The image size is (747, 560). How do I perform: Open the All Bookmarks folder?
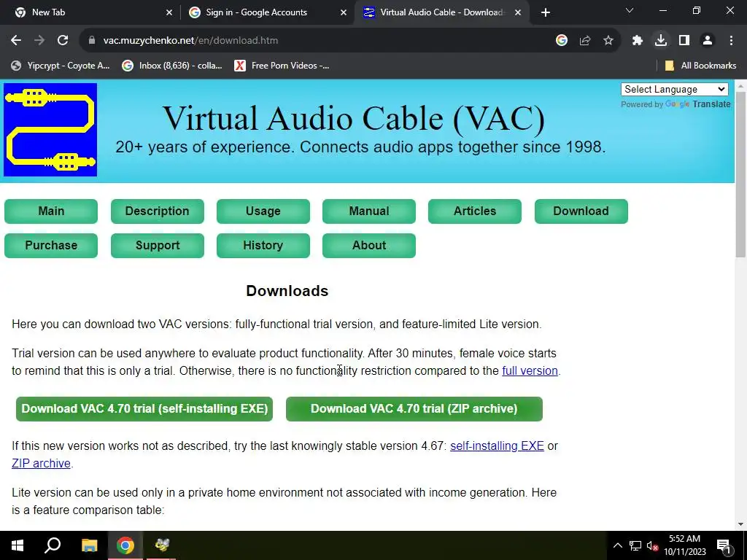[700, 66]
